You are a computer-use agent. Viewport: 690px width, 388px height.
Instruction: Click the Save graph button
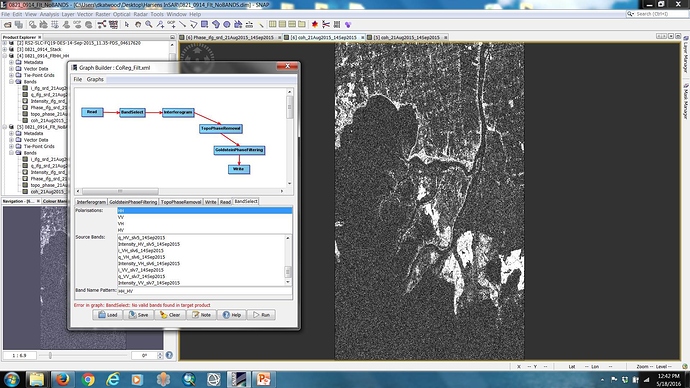(x=138, y=315)
